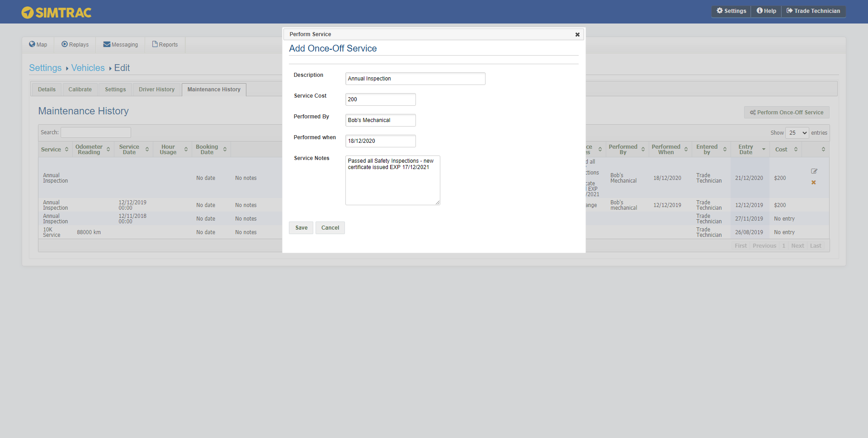Click the Description input field

tap(415, 79)
